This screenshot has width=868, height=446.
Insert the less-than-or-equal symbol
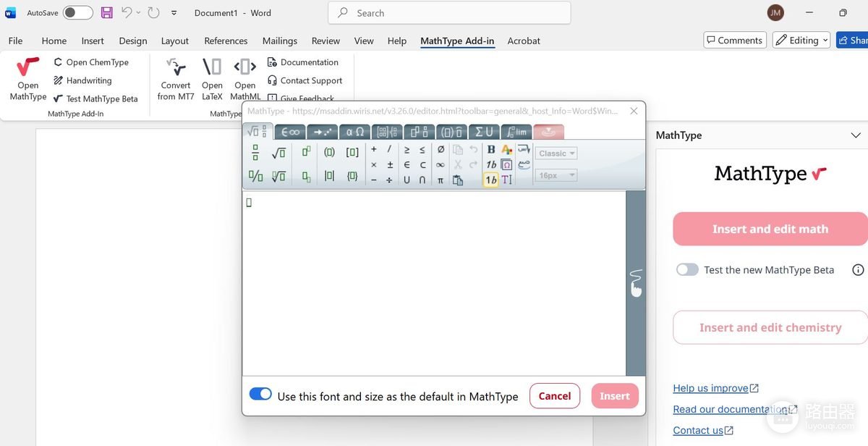click(422, 150)
